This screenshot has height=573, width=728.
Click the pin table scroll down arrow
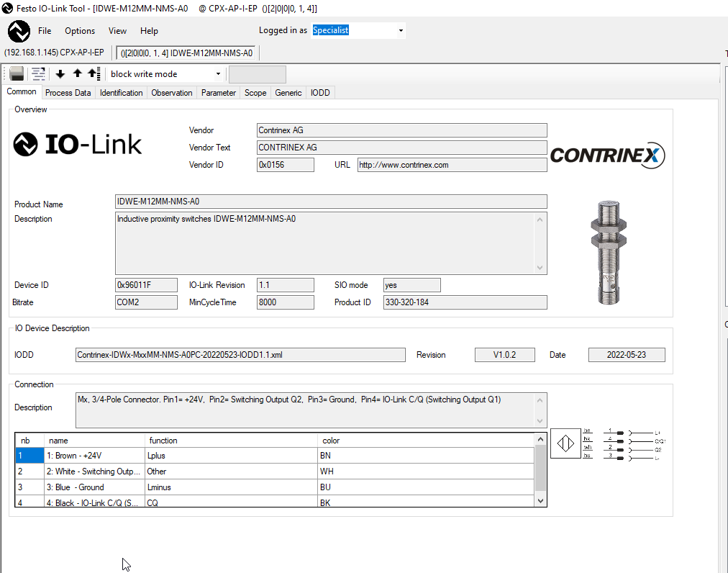coord(540,500)
